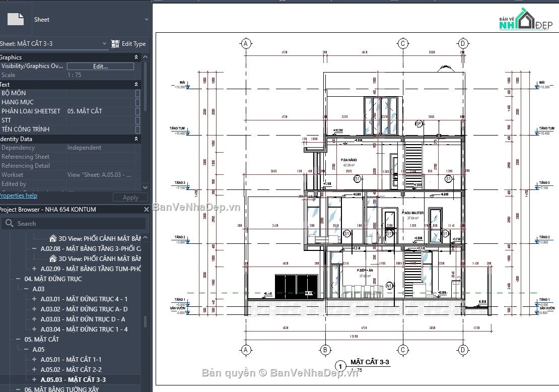
Task: Select the P.NGỦ MASTER room label
Action: pos(412,213)
